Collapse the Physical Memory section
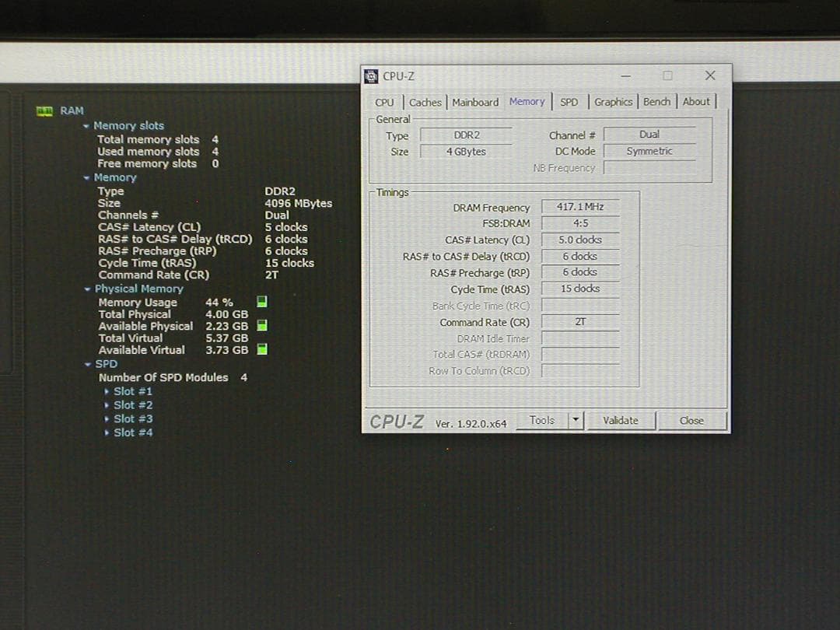840x630 pixels. pos(86,289)
